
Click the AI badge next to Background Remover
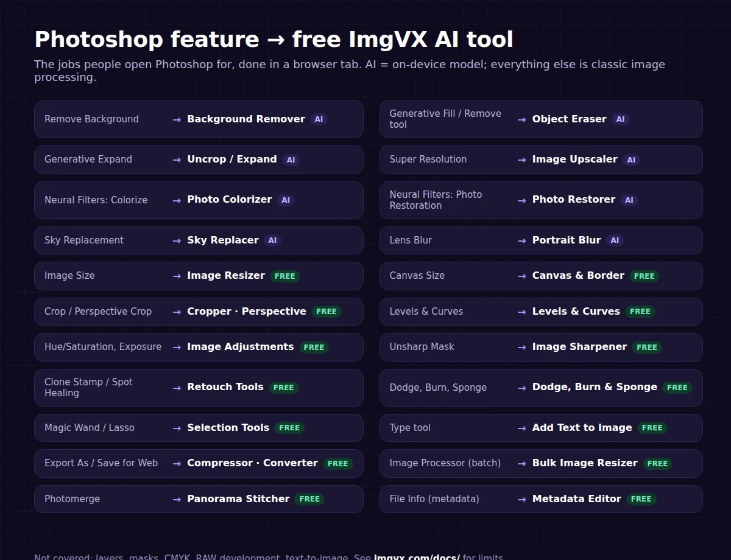[x=319, y=119]
